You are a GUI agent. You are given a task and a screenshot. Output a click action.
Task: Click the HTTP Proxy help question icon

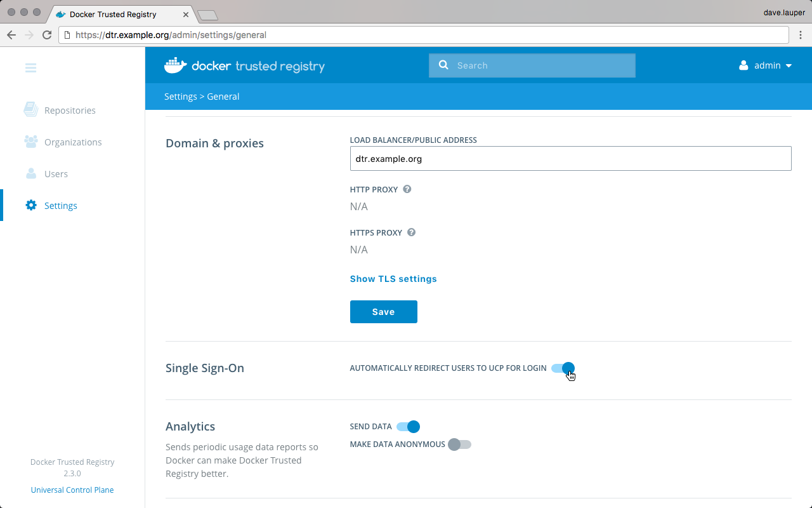click(x=407, y=189)
